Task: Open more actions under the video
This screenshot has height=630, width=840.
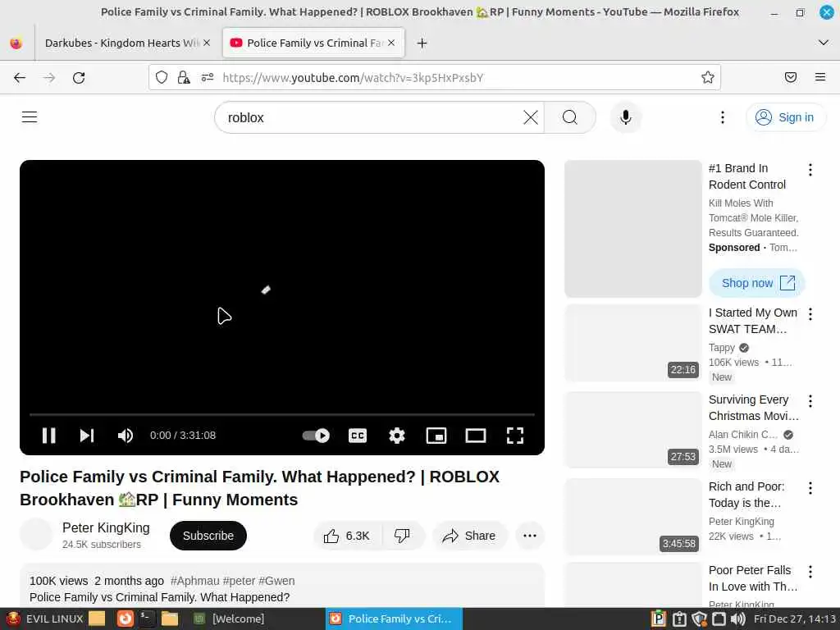Action: click(530, 536)
